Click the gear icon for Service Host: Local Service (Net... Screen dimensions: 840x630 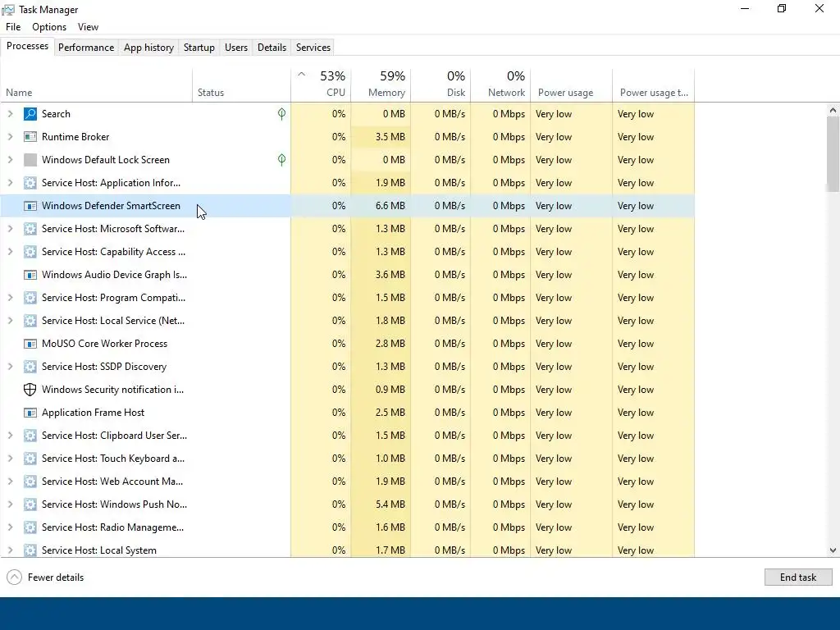30,321
